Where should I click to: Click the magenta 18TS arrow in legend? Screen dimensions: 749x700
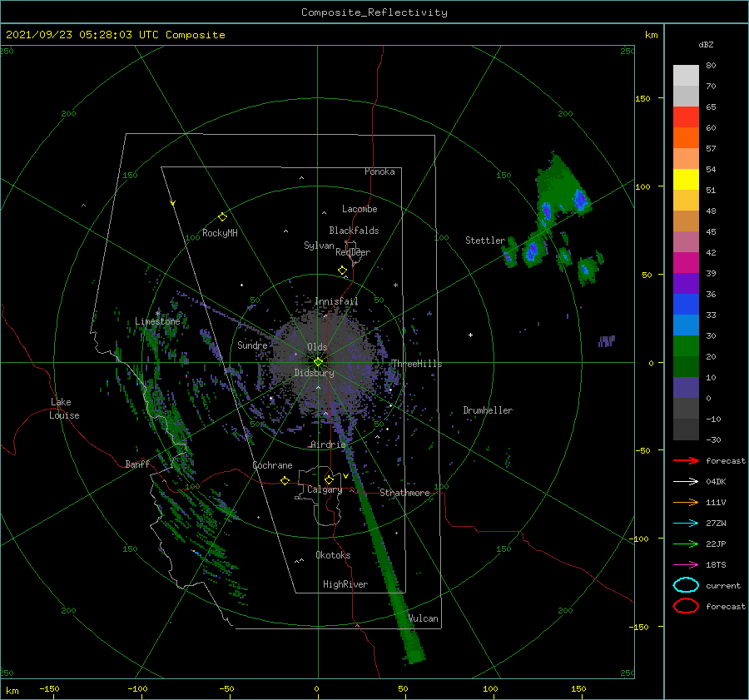(686, 565)
